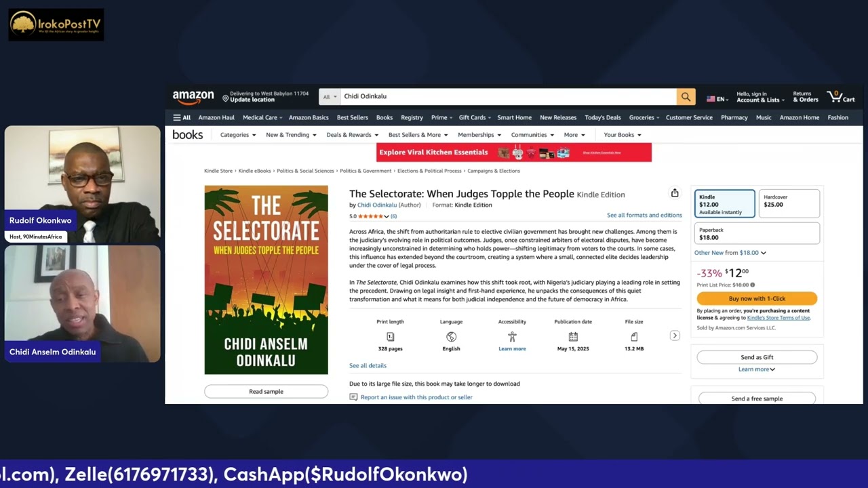Expand the New & Trending dropdown

291,135
